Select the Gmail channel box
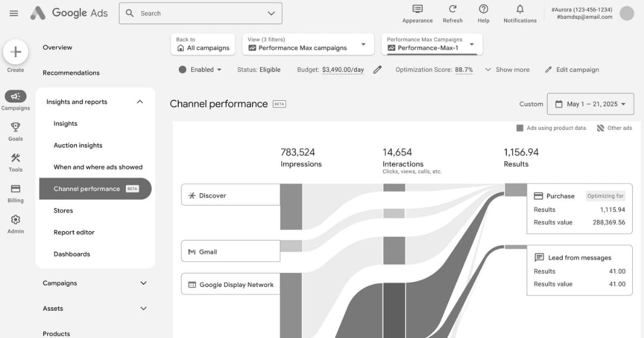The width and height of the screenshot is (644, 338). [231, 251]
